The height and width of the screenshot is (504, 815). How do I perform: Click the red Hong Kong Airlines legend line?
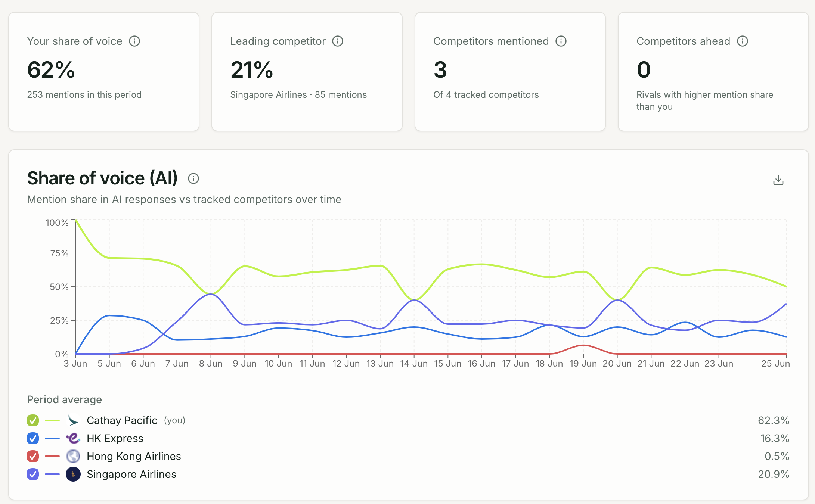[x=52, y=456]
